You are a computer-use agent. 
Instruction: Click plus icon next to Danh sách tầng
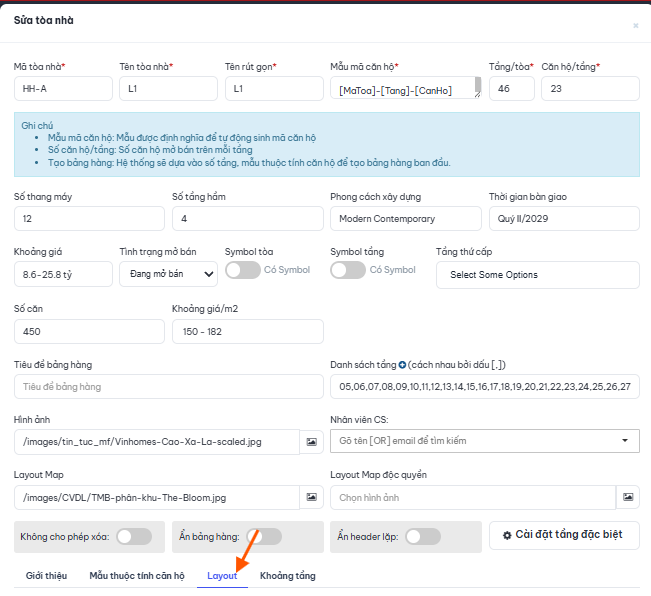tap(402, 365)
